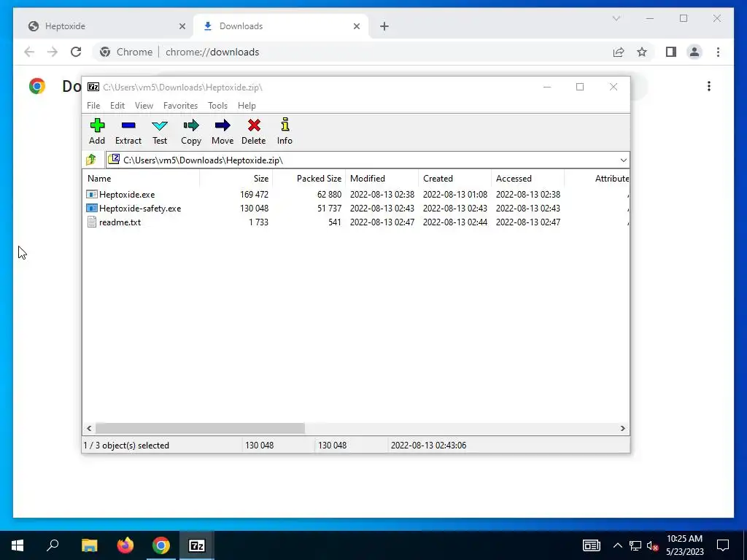Open the View menu
This screenshot has height=560, width=747.
144,105
